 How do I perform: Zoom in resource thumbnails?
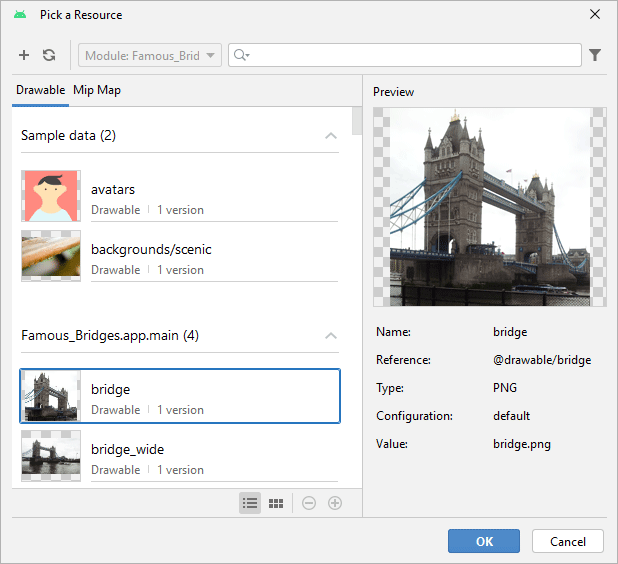pos(335,503)
